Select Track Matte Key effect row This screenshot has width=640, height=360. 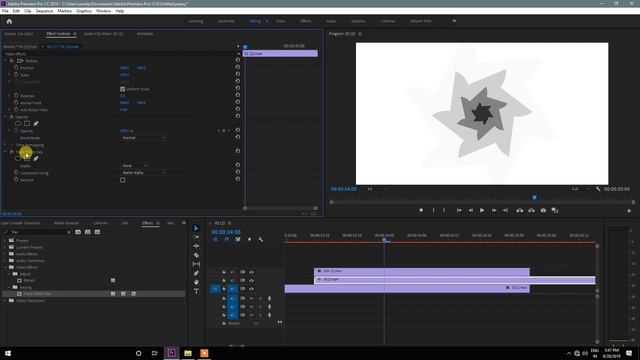point(94,294)
